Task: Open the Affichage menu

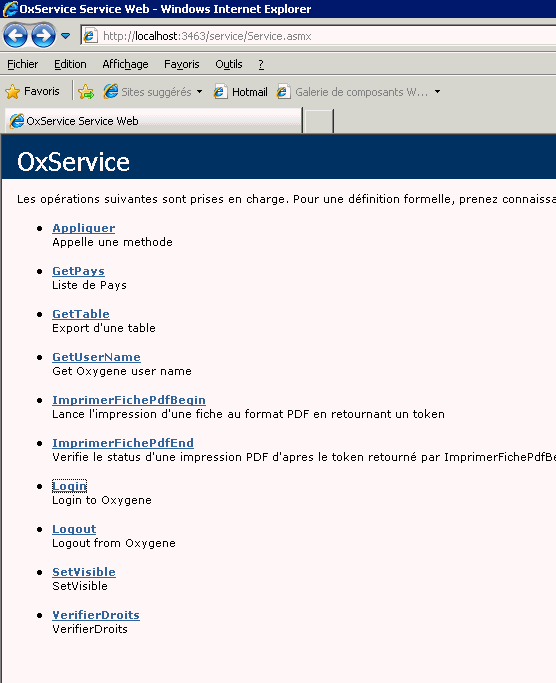Action: [x=125, y=64]
